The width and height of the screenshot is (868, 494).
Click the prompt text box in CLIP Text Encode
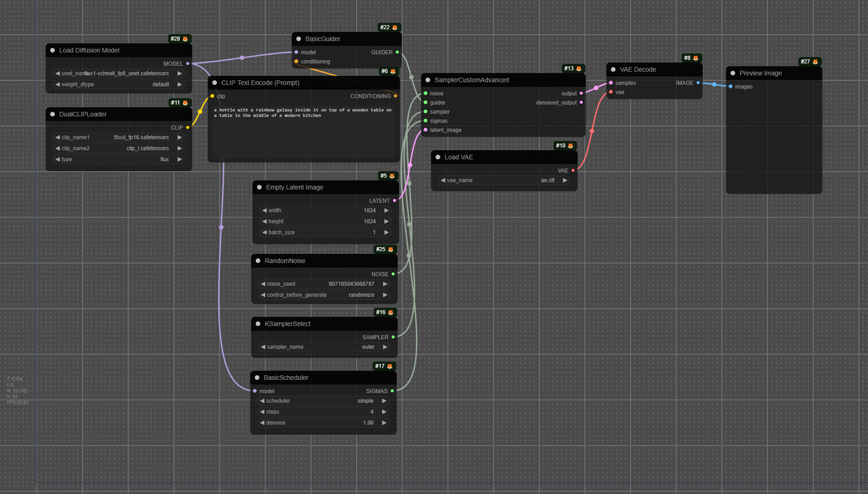(304, 131)
